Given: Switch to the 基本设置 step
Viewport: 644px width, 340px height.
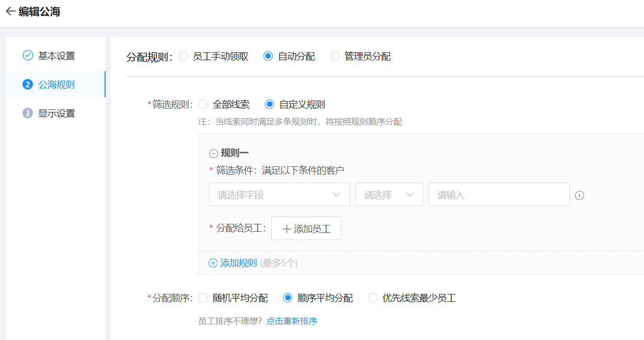Looking at the screenshot, I should 56,56.
